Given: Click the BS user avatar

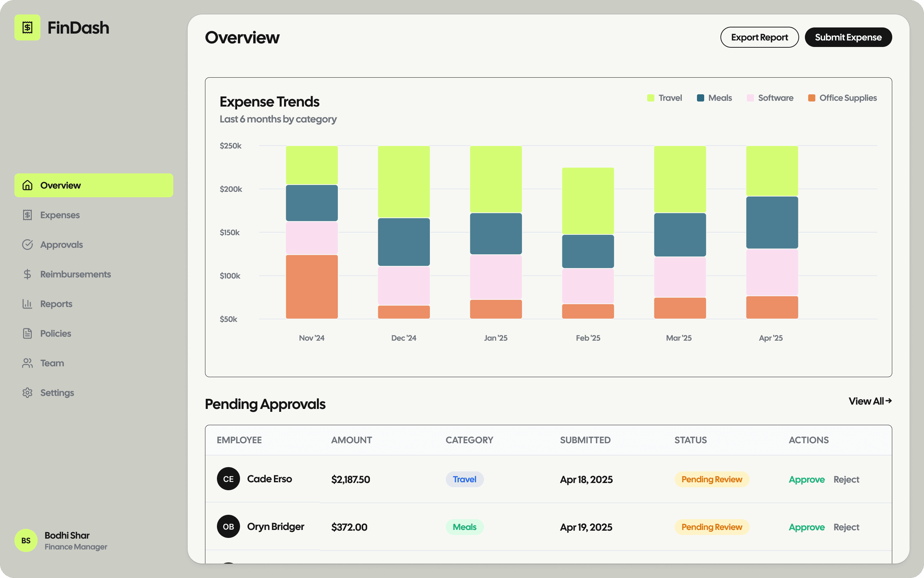Looking at the screenshot, I should (26, 540).
